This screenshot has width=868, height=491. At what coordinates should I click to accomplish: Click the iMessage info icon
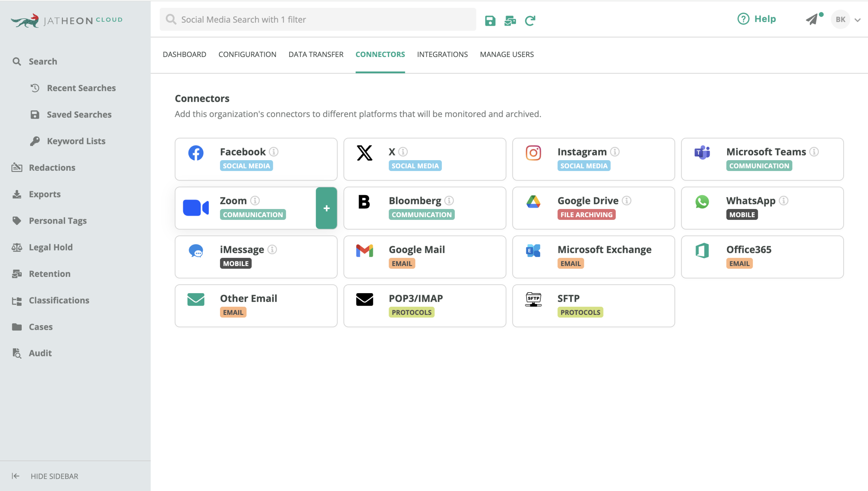(x=272, y=249)
